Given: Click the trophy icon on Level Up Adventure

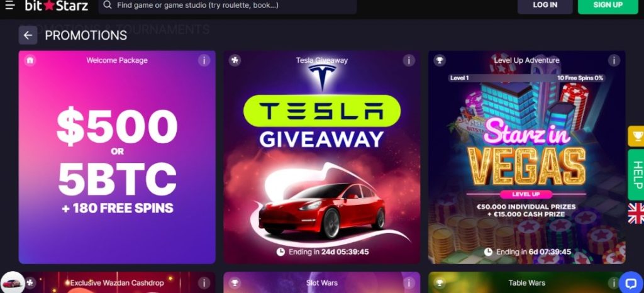Looking at the screenshot, I should [440, 60].
